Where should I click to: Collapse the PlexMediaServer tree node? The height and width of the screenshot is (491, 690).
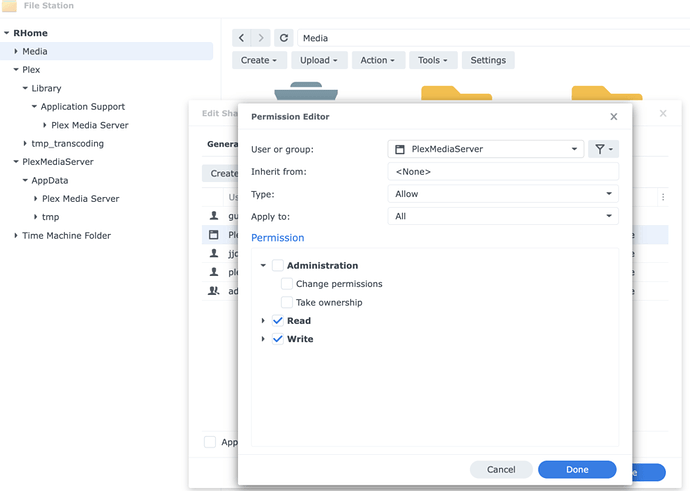[16, 162]
